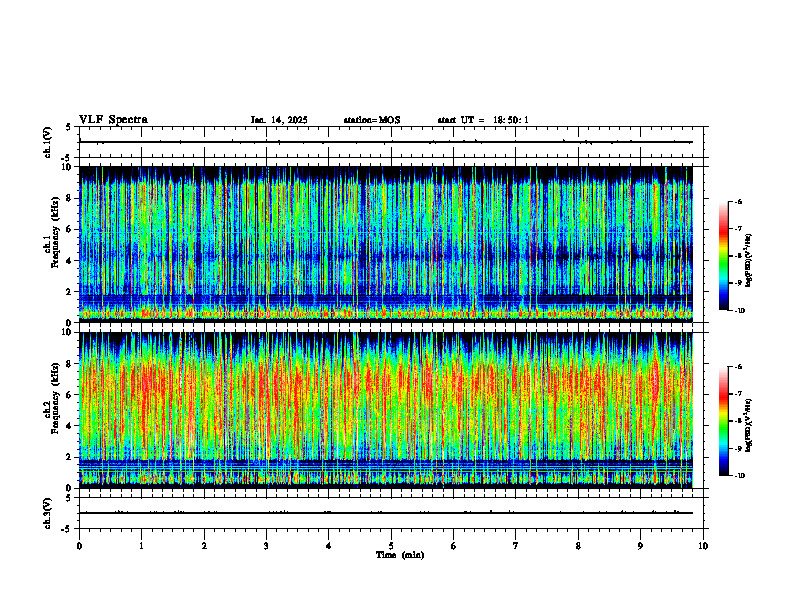792x612 pixels.
Task: Click the "8" kHz tick on ch.1 frequency axis
Action: pos(70,198)
